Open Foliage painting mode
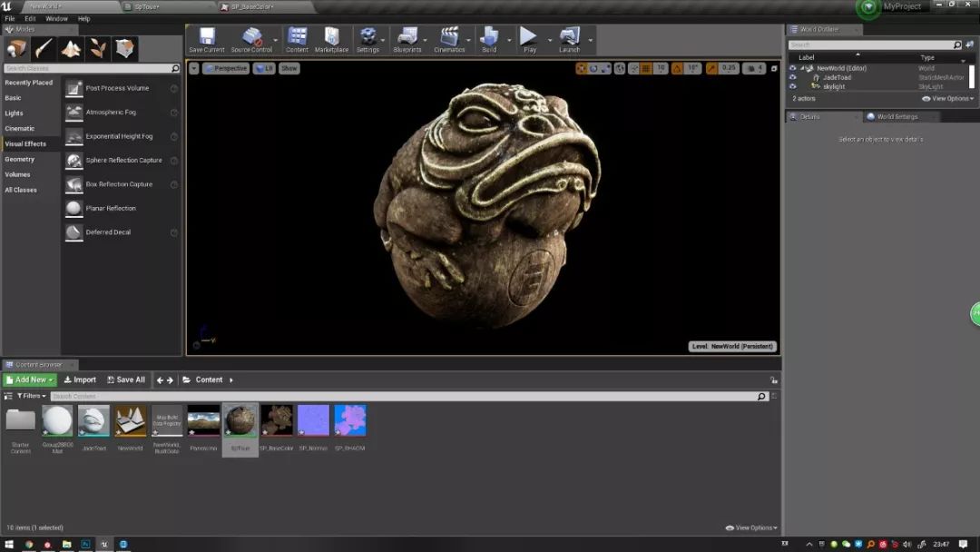980x552 pixels. click(x=96, y=49)
